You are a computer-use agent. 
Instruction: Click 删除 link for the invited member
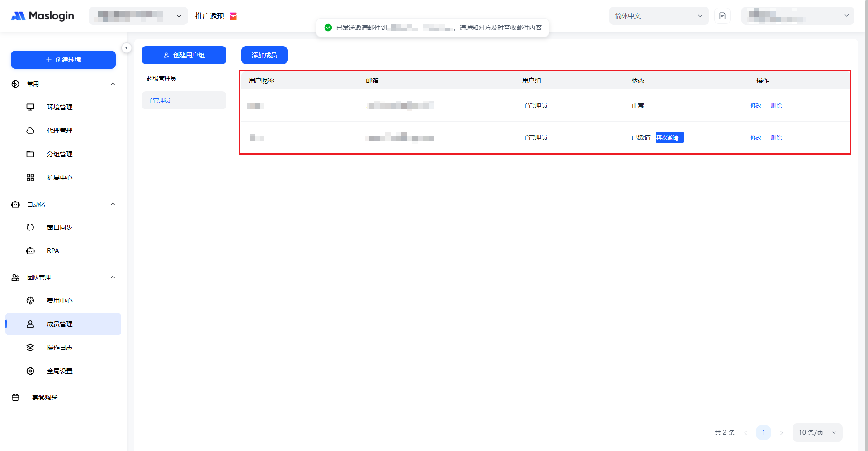tap(776, 137)
